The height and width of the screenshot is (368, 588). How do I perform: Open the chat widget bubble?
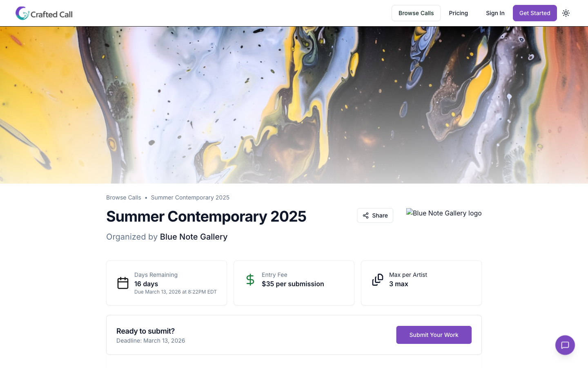[x=565, y=345]
